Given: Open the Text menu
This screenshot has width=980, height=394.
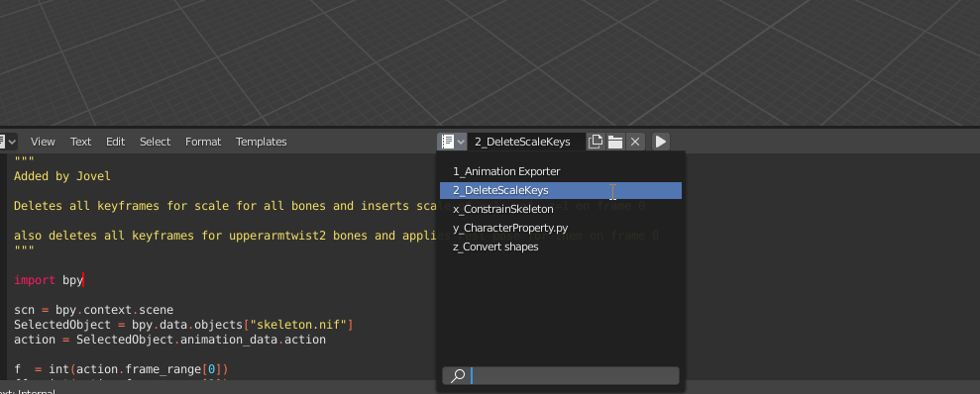Looking at the screenshot, I should (80, 142).
